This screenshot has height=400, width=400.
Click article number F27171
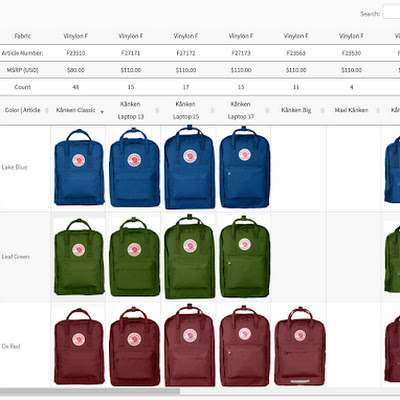(x=131, y=53)
